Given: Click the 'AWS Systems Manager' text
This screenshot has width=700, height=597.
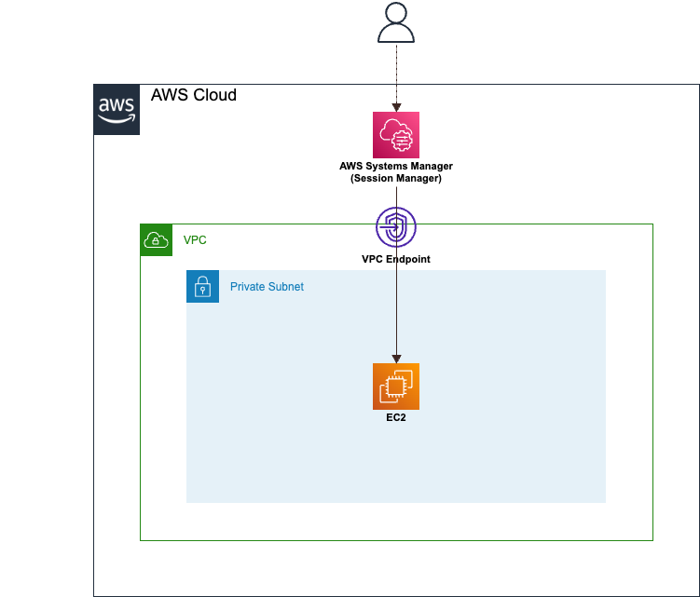Looking at the screenshot, I should point(396,166).
